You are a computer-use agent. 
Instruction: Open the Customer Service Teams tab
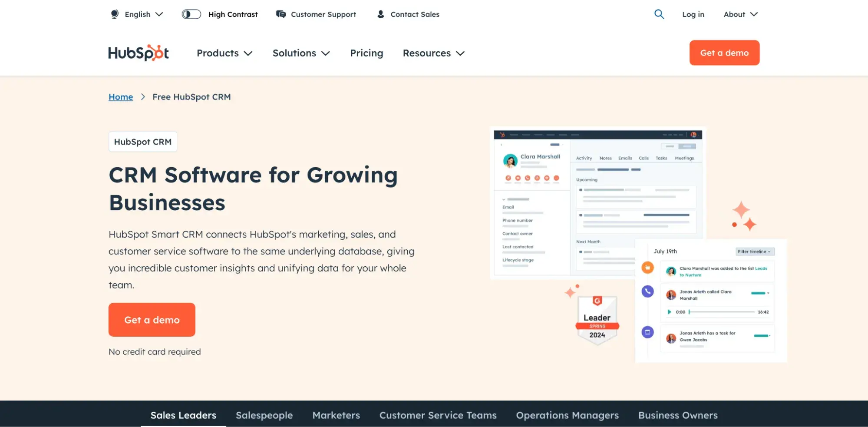[x=438, y=415]
